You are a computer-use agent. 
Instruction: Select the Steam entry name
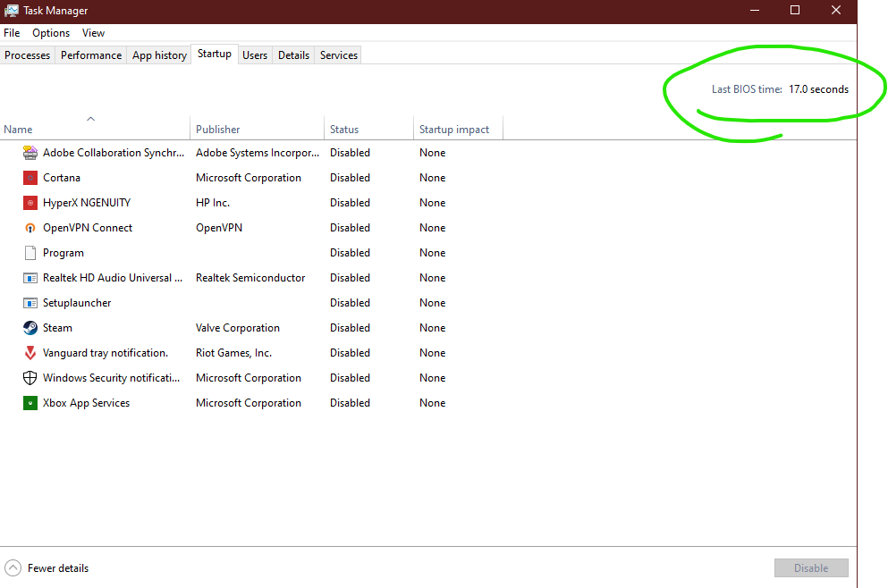coord(58,328)
